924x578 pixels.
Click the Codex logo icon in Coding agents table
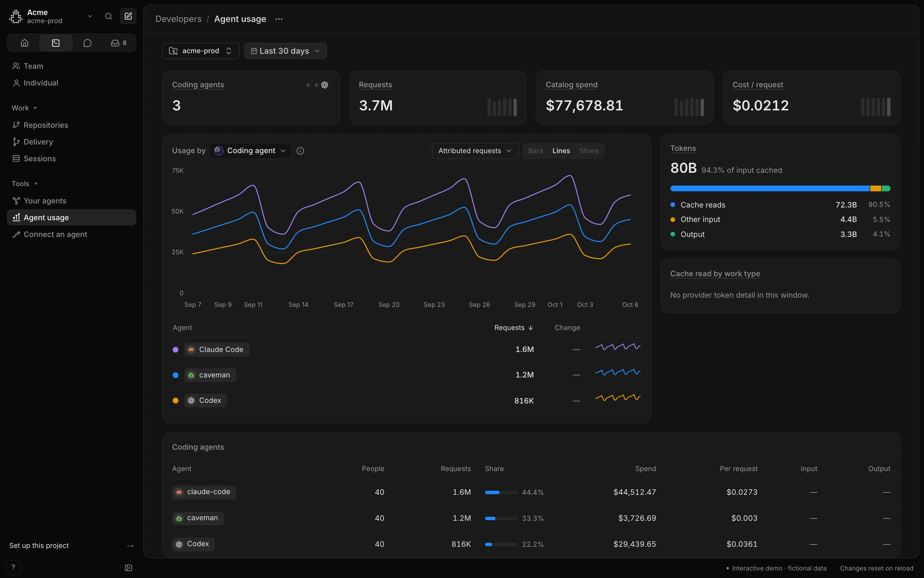179,544
